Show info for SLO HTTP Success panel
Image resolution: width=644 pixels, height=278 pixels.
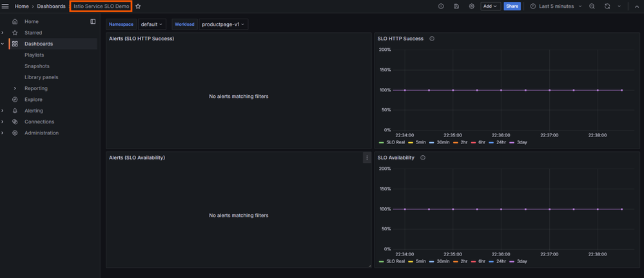432,39
